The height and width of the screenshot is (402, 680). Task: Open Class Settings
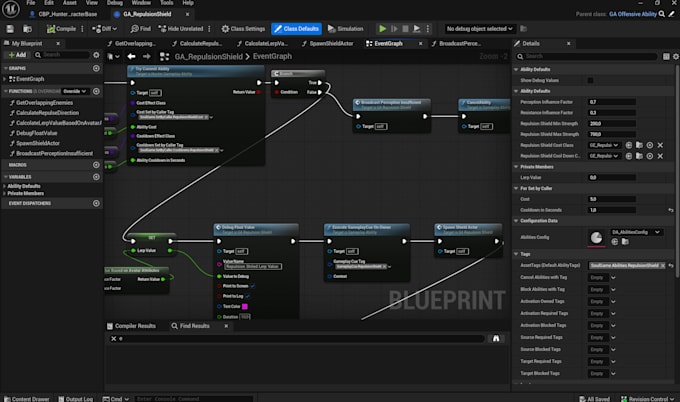(x=243, y=29)
